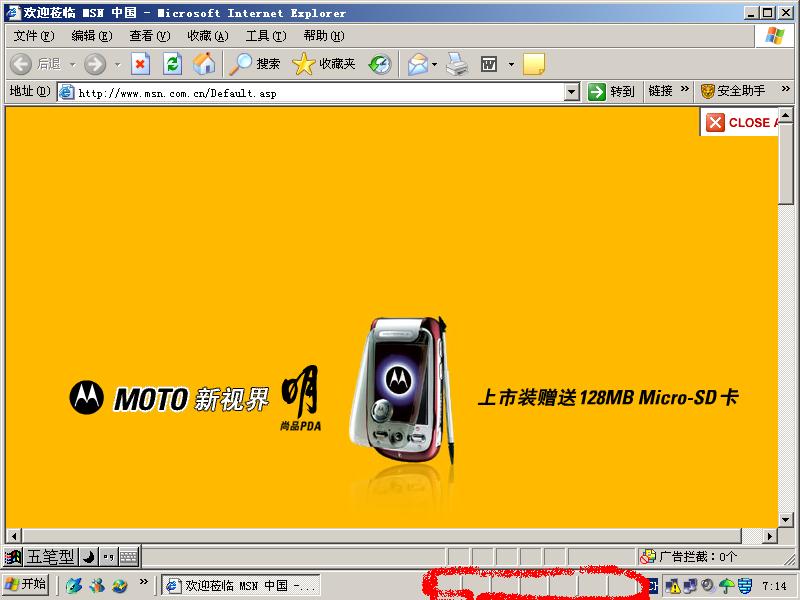
Task: Click the Mail envelope icon
Action: point(418,64)
